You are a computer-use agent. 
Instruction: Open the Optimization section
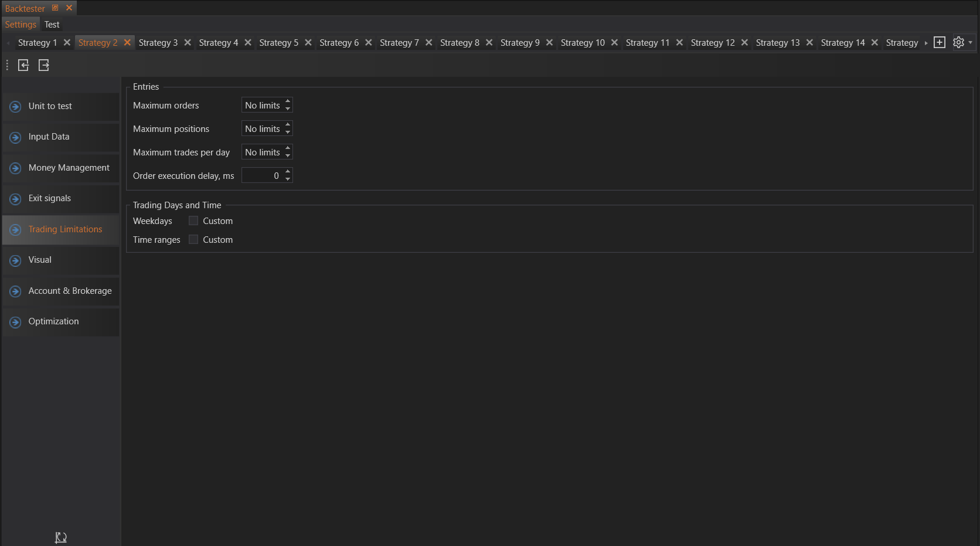[x=53, y=321]
